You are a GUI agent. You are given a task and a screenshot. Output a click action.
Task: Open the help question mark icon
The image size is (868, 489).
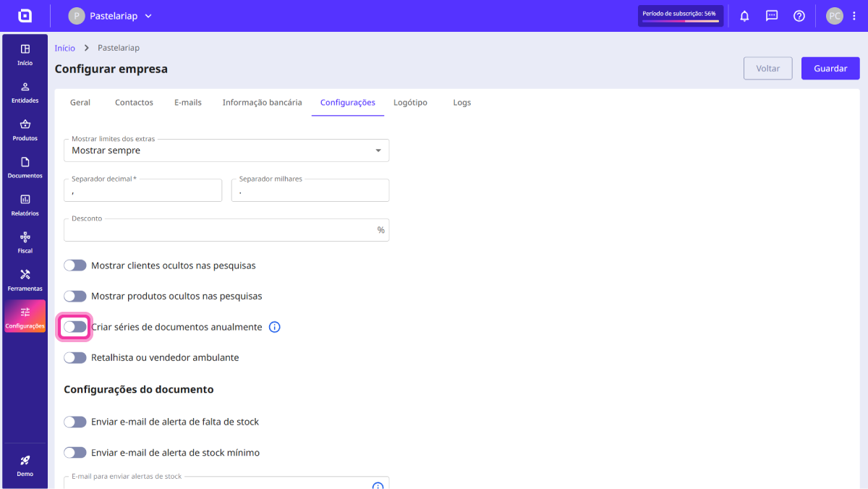point(799,16)
